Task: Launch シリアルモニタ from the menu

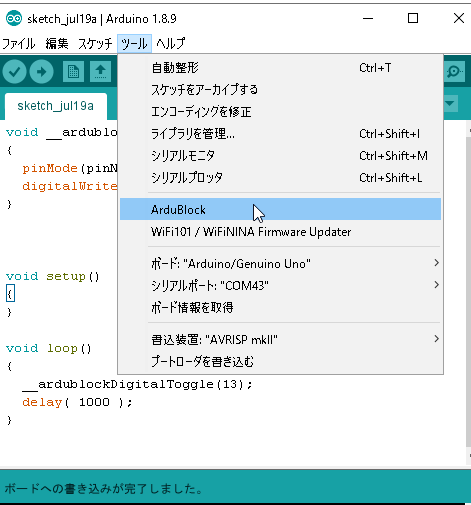Action: (280, 156)
